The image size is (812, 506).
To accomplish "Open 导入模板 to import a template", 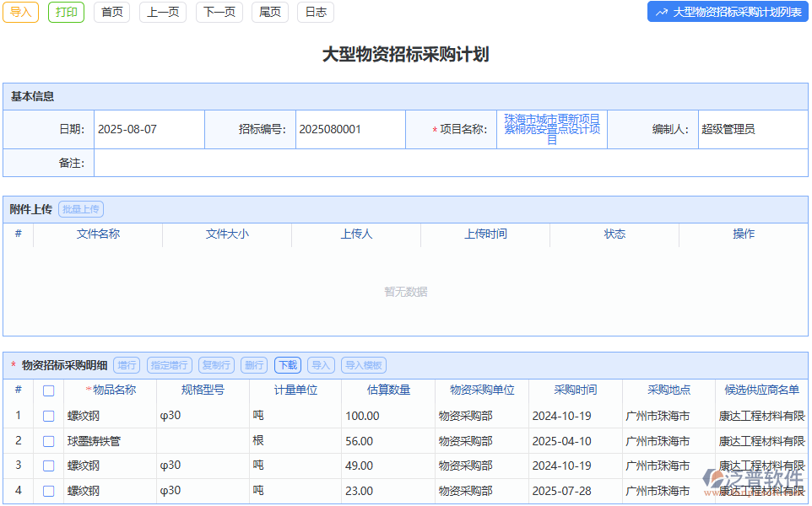I will click(363, 365).
